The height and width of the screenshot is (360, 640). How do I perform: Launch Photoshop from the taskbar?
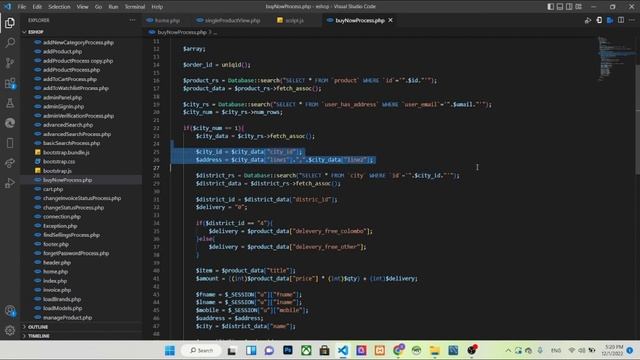pyautogui.click(x=288, y=350)
